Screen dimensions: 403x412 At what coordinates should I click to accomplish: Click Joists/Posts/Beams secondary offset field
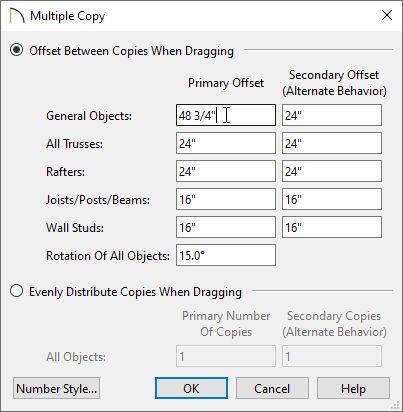click(x=332, y=199)
